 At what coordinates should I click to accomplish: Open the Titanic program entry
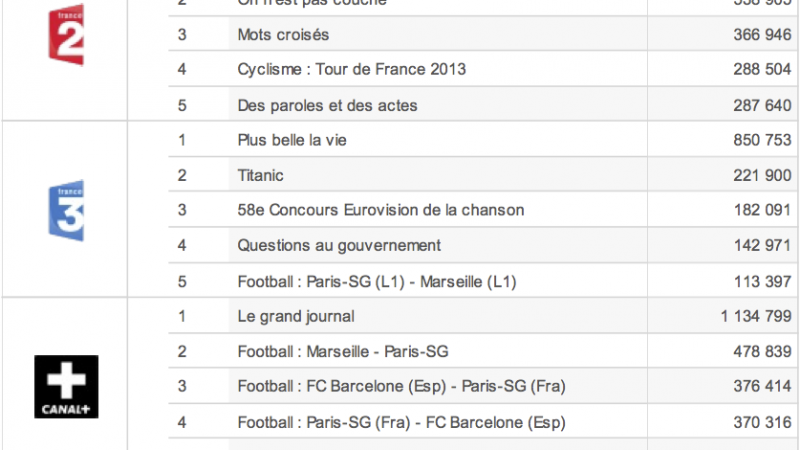click(x=261, y=175)
